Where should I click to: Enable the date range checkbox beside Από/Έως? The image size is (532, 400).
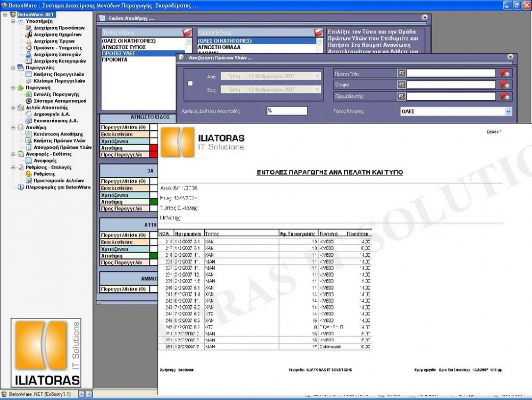pos(190,83)
